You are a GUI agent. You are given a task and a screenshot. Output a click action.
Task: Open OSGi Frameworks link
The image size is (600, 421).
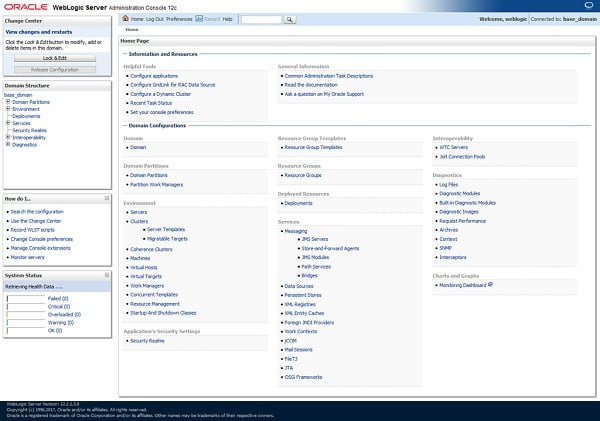303,377
